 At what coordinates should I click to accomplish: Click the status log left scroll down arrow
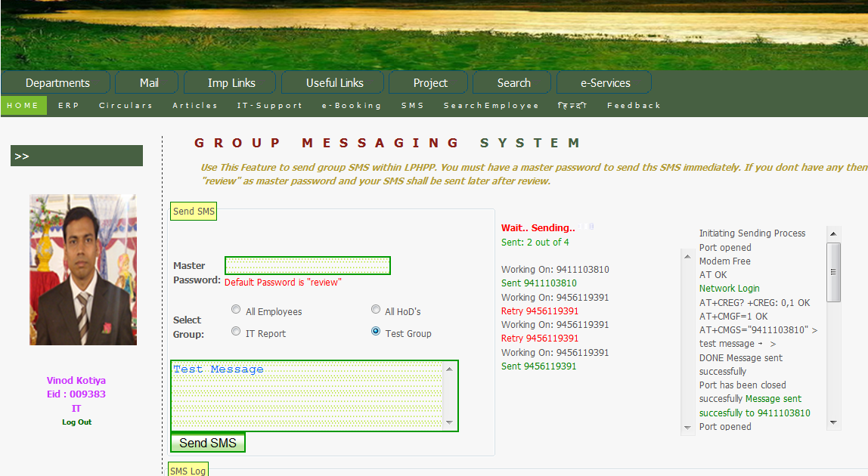tap(687, 428)
